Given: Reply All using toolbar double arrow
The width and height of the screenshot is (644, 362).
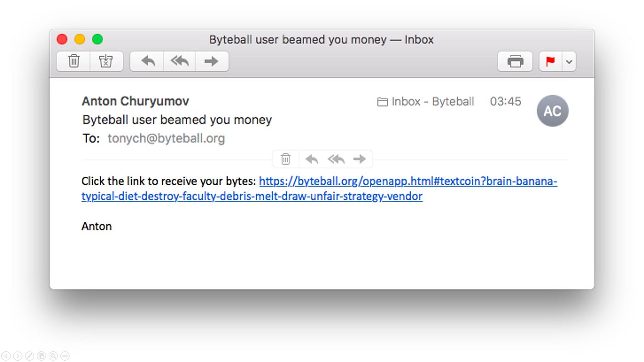Looking at the screenshot, I should point(179,61).
